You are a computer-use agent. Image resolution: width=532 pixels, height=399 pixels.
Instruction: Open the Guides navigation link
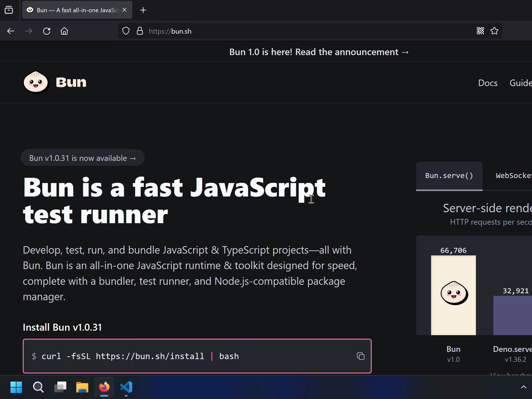(x=521, y=83)
